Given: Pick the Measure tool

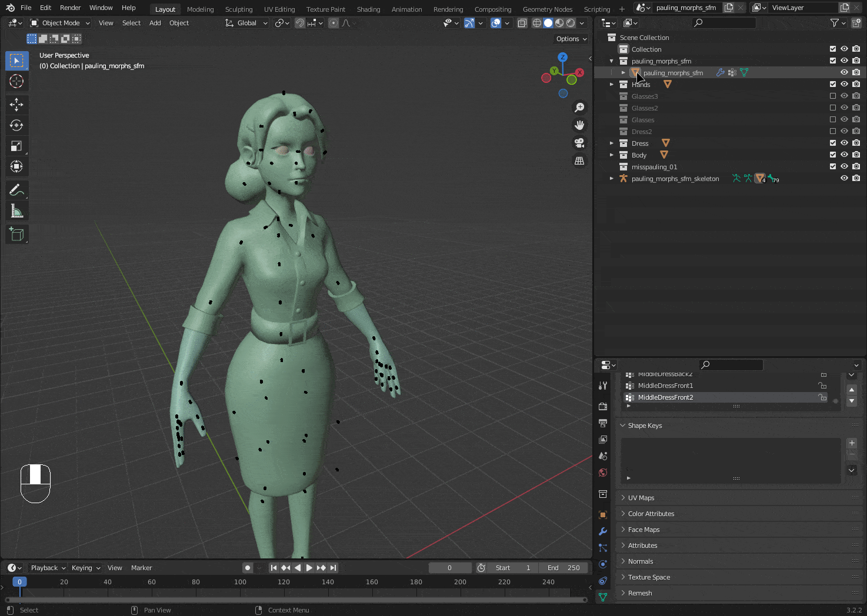Looking at the screenshot, I should [x=16, y=211].
